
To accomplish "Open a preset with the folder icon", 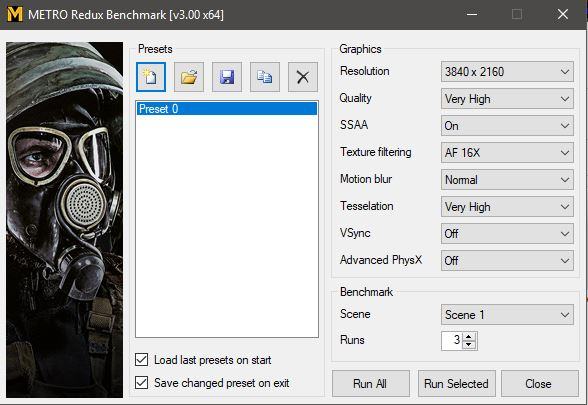I will [x=189, y=77].
